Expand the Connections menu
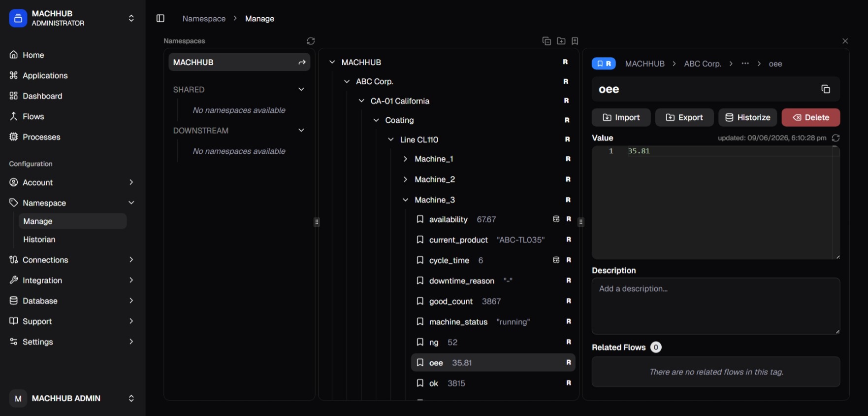This screenshot has width=868, height=416. 72,260
